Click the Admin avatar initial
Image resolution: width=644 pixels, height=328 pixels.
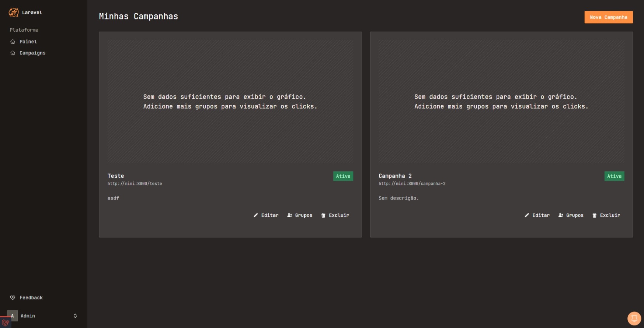pyautogui.click(x=13, y=316)
